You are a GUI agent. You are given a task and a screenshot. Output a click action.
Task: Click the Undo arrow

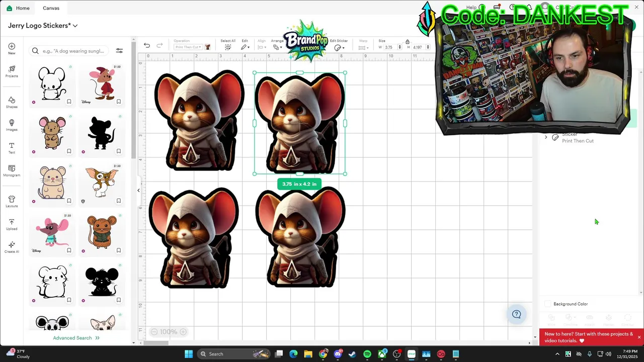(146, 45)
